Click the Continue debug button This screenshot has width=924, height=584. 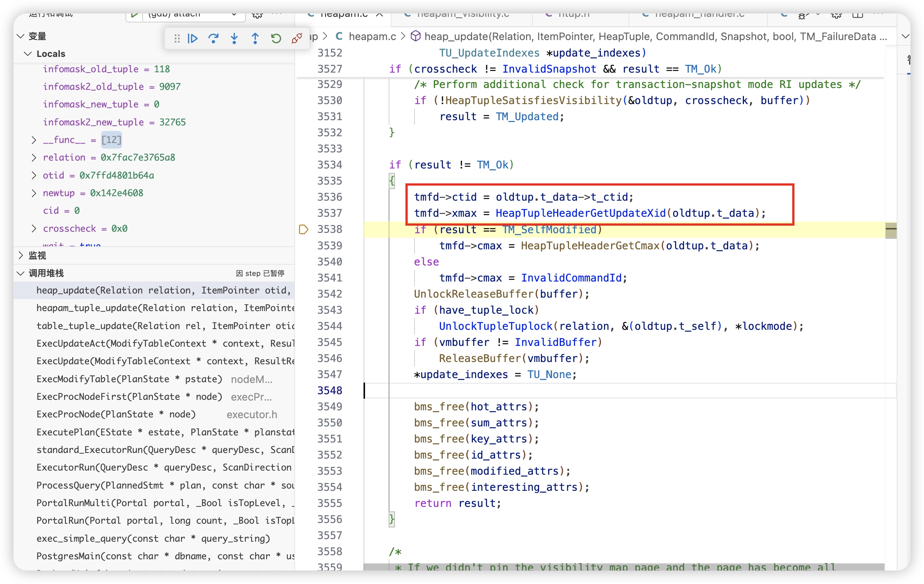coord(193,38)
